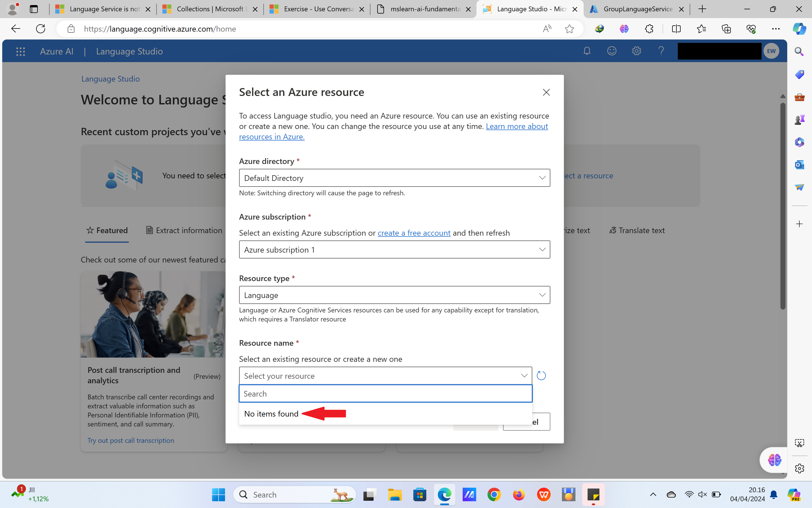
Task: Open Language Studio settings gear
Action: pyautogui.click(x=637, y=51)
